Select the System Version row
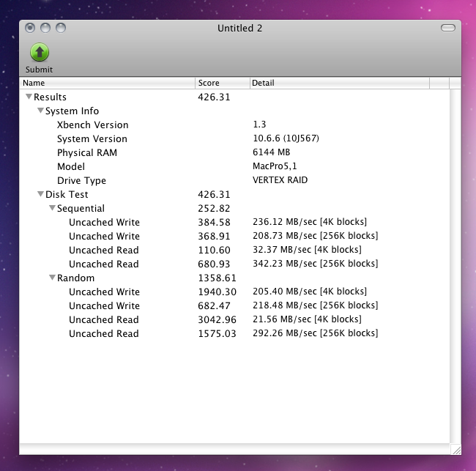The image size is (476, 471). (234, 138)
